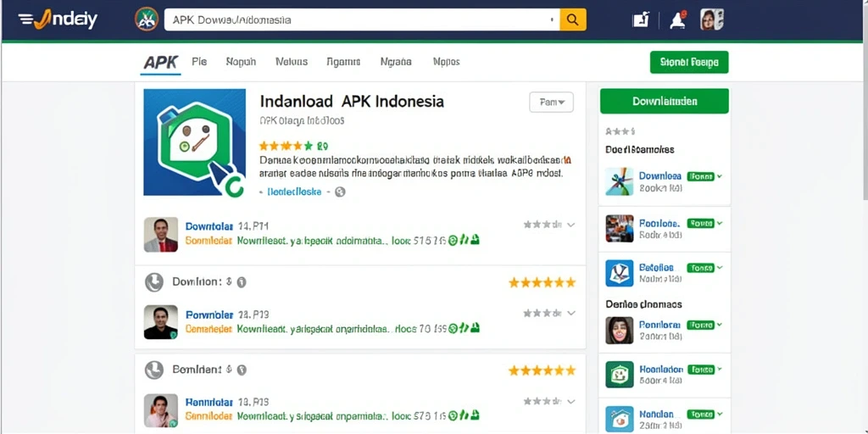This screenshot has height=434, width=868.
Task: Open the notifications bell with red badge
Action: pyautogui.click(x=677, y=20)
